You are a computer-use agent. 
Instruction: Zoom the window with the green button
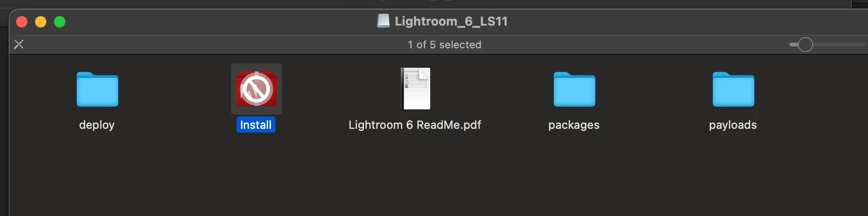click(60, 22)
